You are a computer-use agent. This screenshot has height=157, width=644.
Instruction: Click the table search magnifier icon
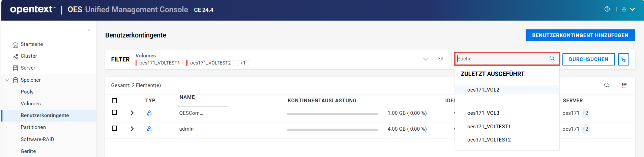(607, 85)
